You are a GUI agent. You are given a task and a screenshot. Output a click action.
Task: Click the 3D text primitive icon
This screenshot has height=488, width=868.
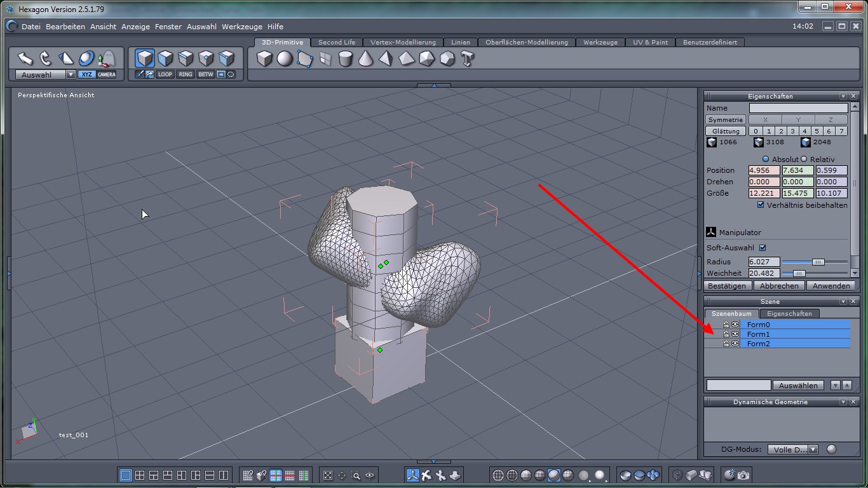pyautogui.click(x=468, y=59)
